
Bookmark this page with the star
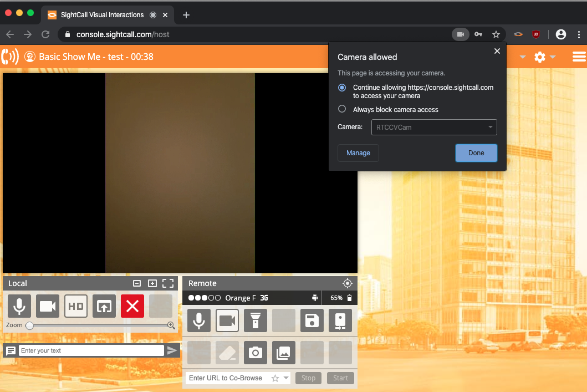[496, 34]
